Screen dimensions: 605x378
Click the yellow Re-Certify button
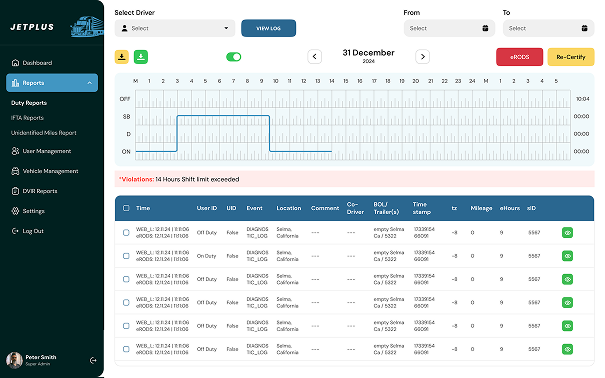(x=571, y=57)
